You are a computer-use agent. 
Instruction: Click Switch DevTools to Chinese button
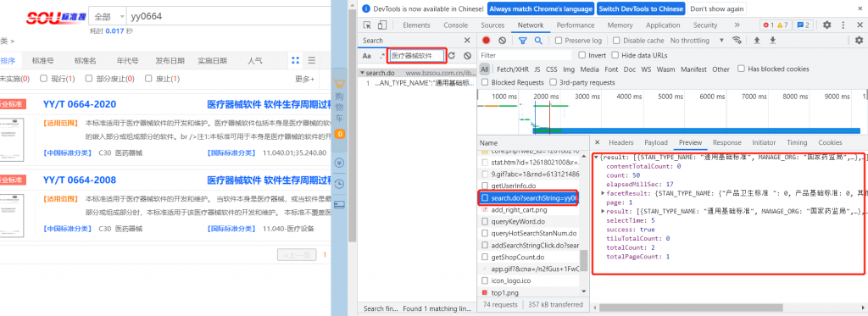pos(641,8)
